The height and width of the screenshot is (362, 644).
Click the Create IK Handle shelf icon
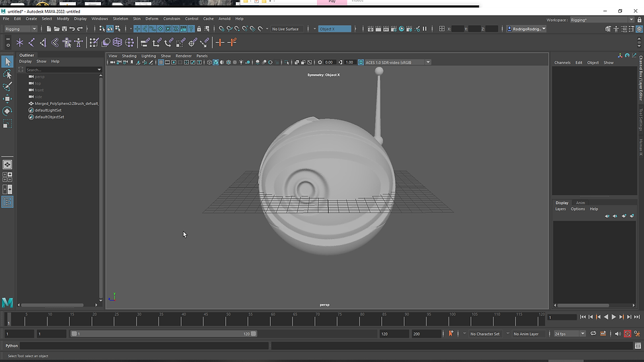(43, 42)
